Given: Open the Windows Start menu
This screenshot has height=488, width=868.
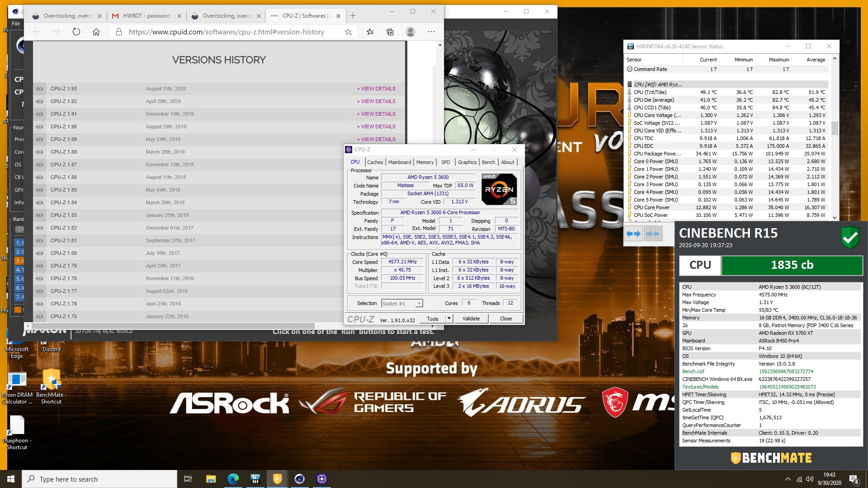Looking at the screenshot, I should pos(11,479).
